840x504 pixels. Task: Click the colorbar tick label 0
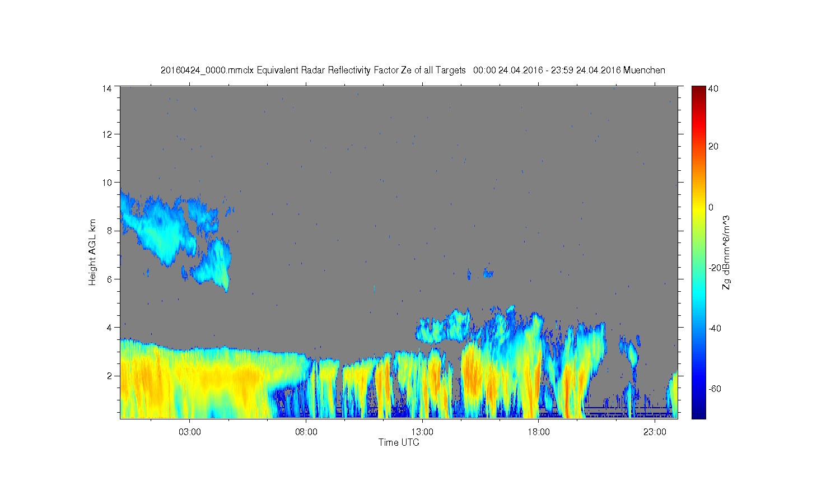(x=711, y=207)
